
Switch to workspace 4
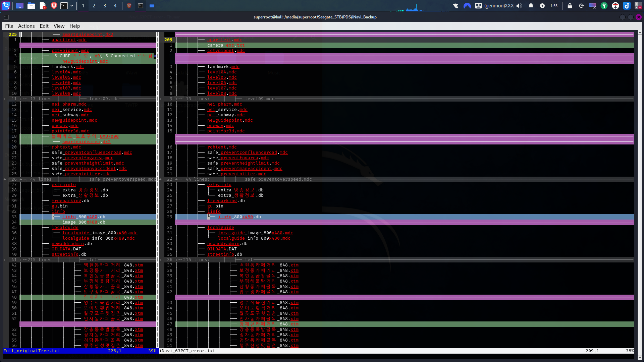click(115, 6)
